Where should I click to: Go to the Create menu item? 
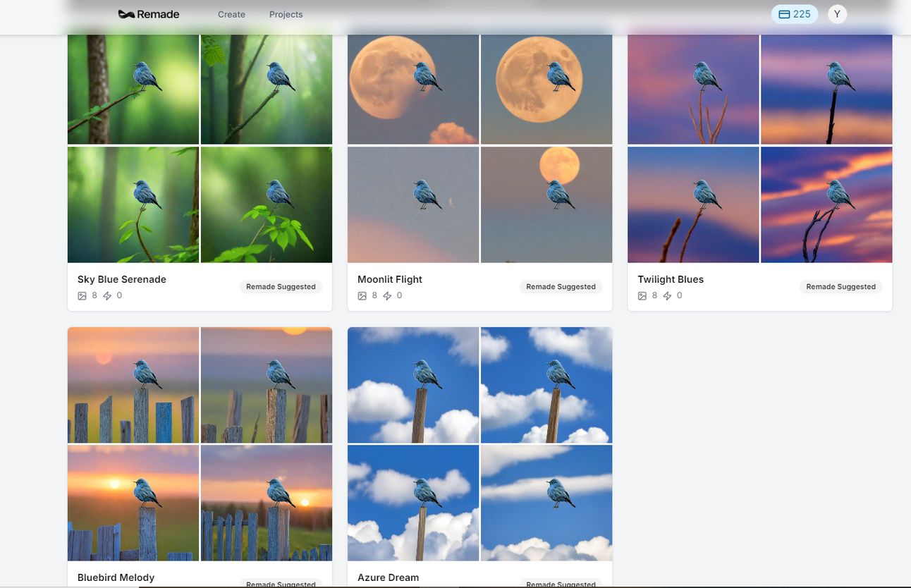(231, 14)
